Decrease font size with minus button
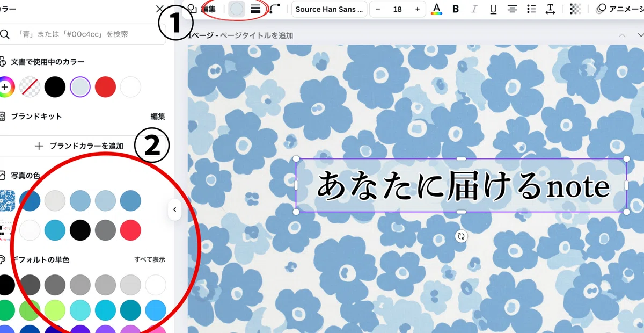Viewport: 644px width, 333px height. 378,9
